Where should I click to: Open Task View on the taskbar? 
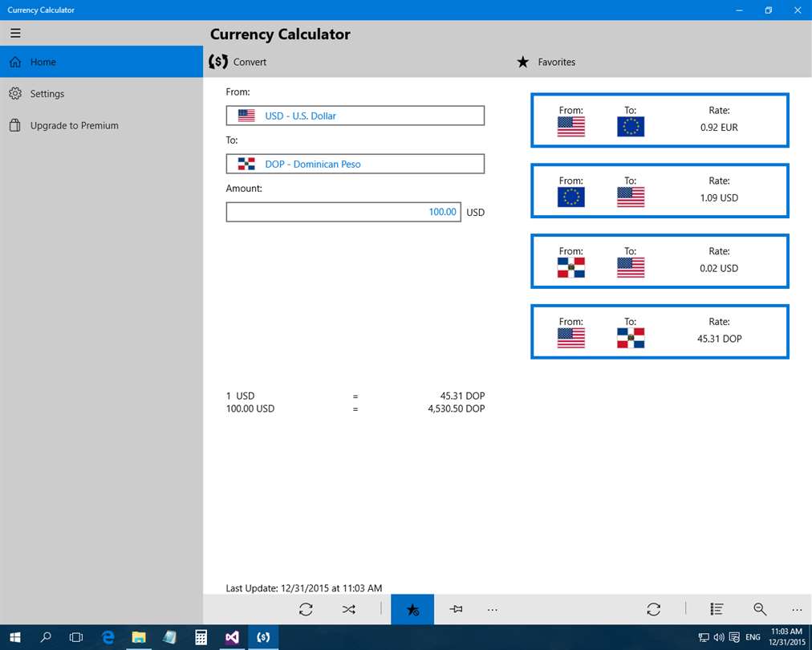tap(76, 637)
